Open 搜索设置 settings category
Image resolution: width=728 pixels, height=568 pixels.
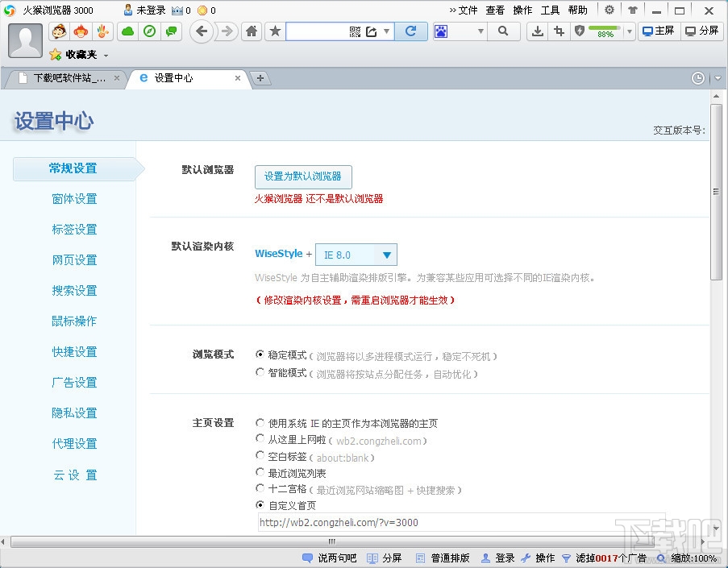point(74,291)
